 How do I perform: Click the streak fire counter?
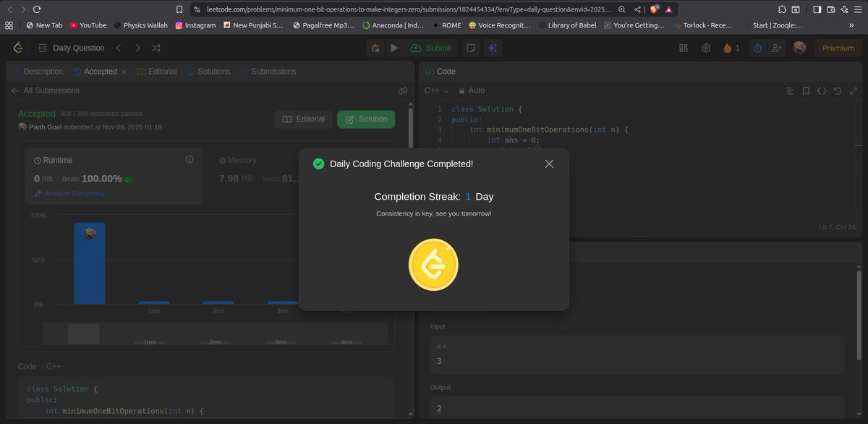tap(731, 48)
